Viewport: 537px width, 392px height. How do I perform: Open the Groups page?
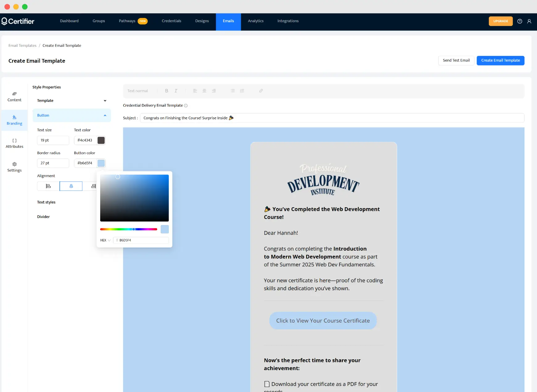(x=99, y=21)
